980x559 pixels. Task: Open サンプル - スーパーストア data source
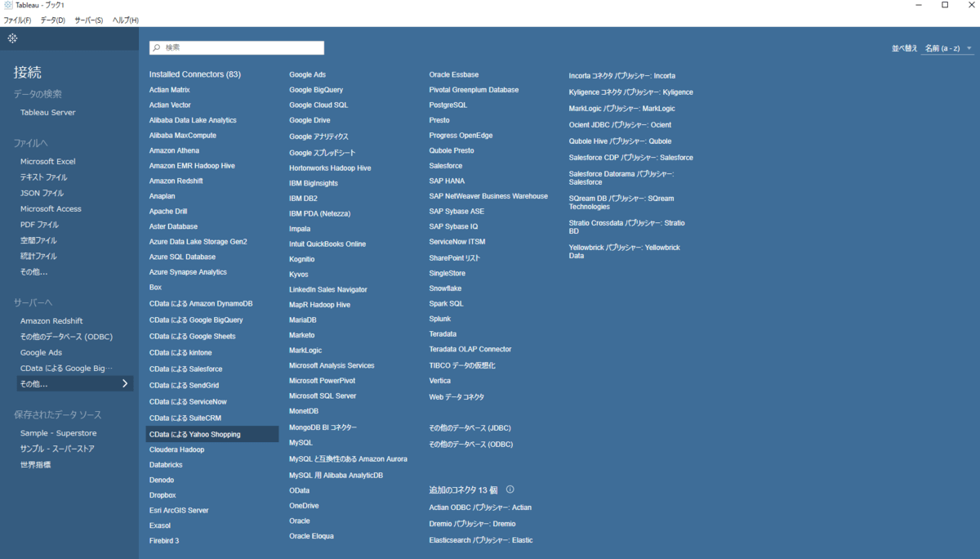(57, 449)
